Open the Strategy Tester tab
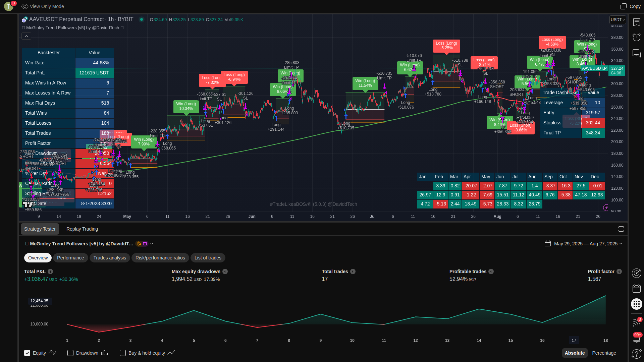Viewport: 644px width, 362px height. tap(40, 229)
